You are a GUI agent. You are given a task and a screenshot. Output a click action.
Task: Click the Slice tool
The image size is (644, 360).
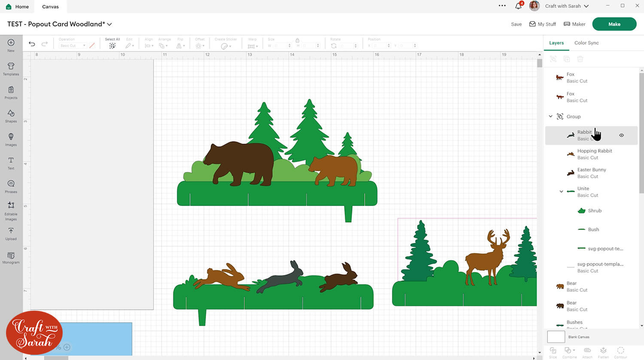tap(553, 352)
